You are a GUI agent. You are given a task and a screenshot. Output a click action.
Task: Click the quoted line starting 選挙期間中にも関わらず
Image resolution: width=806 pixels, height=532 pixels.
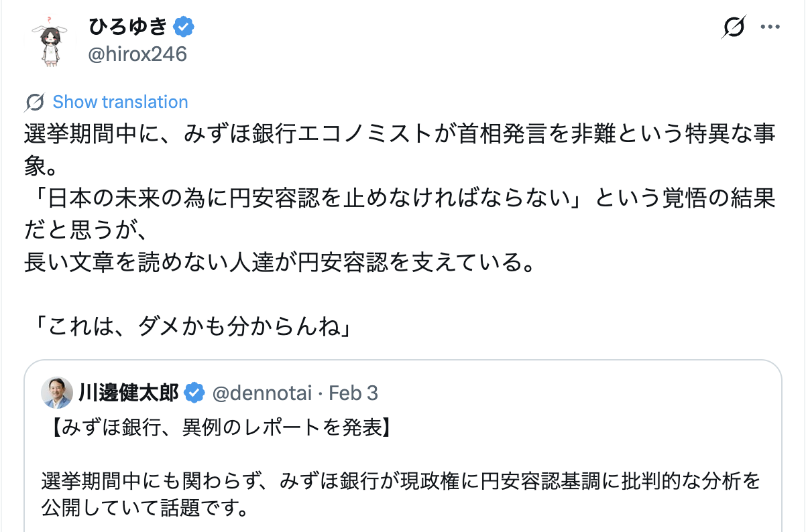tap(400, 481)
